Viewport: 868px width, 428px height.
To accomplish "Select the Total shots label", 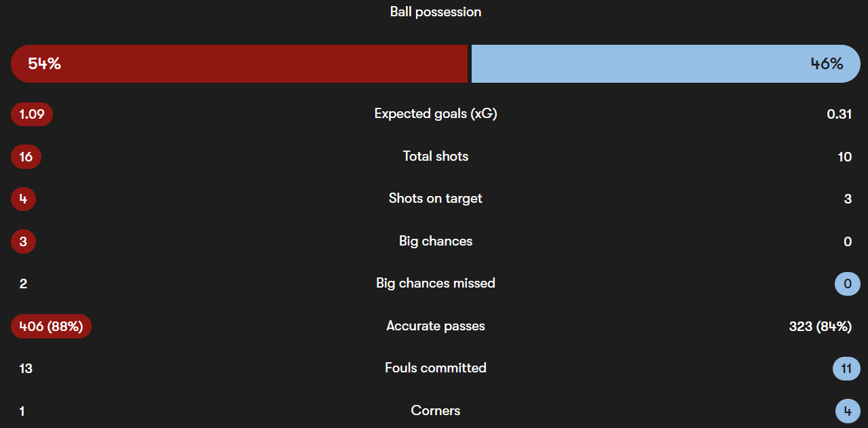I will click(x=436, y=156).
